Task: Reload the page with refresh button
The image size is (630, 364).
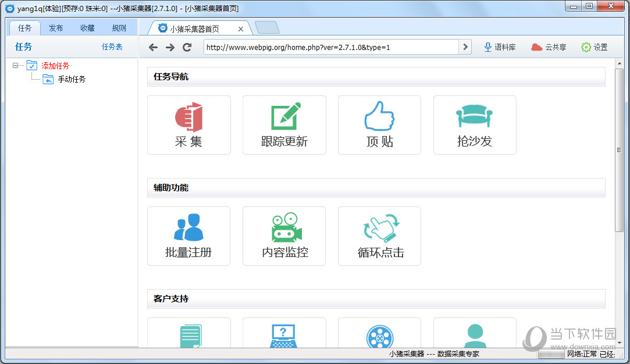Action: 187,47
